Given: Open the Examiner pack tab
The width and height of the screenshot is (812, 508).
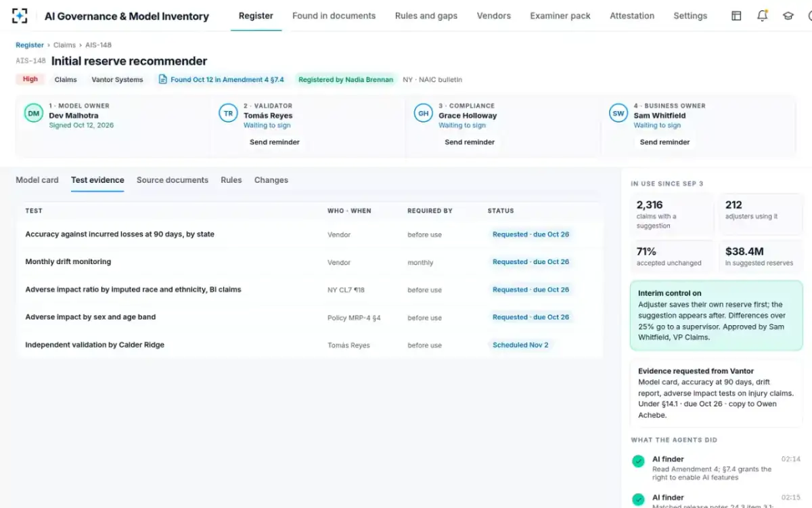Looking at the screenshot, I should click(560, 16).
